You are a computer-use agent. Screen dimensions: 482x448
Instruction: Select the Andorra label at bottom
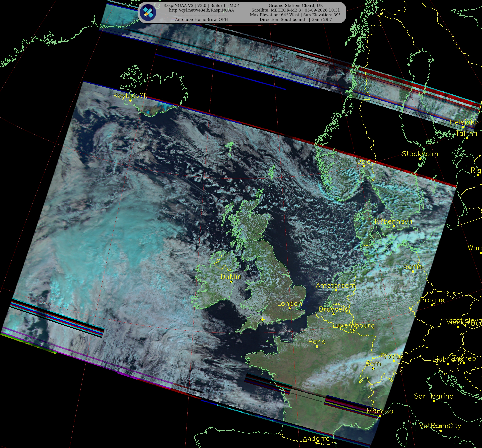[316, 439]
